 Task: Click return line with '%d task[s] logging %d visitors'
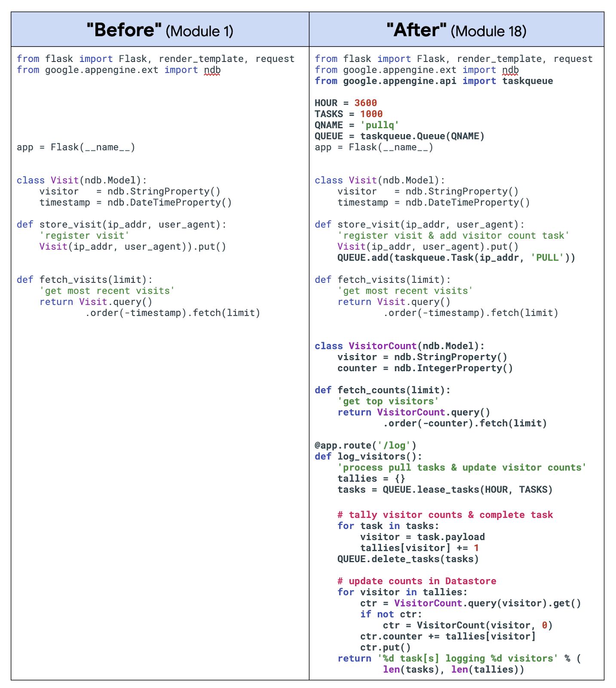(x=459, y=658)
